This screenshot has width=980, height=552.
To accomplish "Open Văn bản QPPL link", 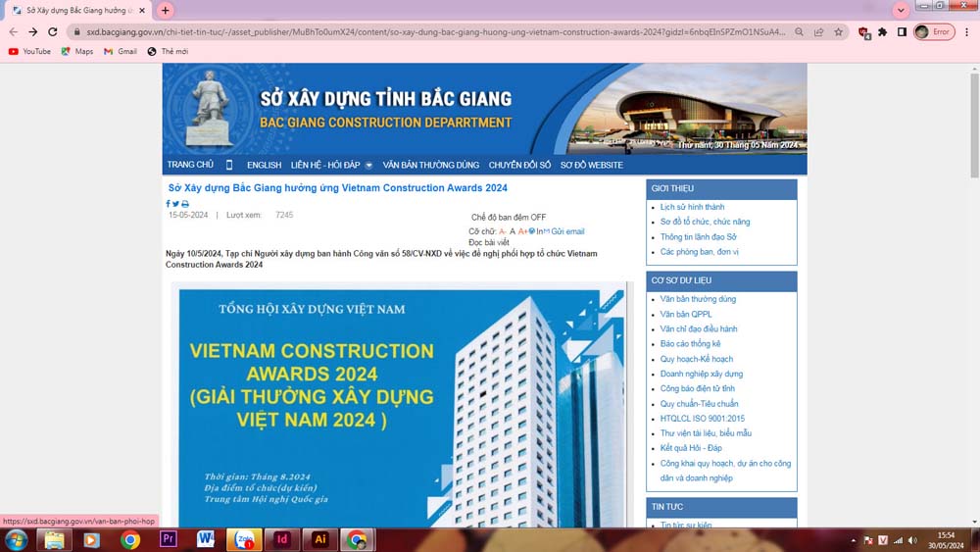I will click(686, 314).
